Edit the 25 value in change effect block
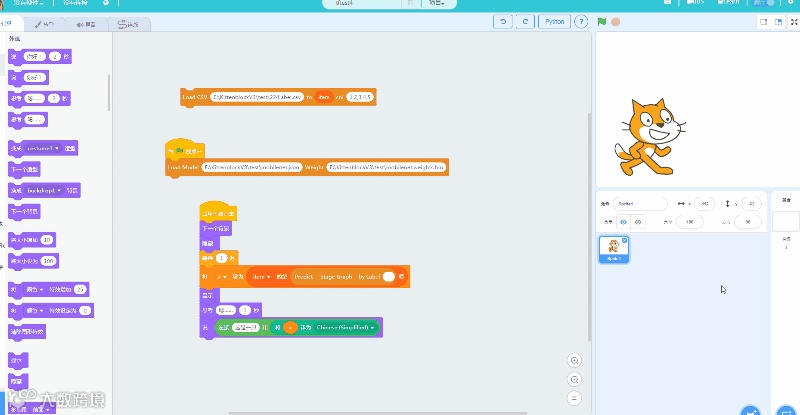 [x=80, y=289]
